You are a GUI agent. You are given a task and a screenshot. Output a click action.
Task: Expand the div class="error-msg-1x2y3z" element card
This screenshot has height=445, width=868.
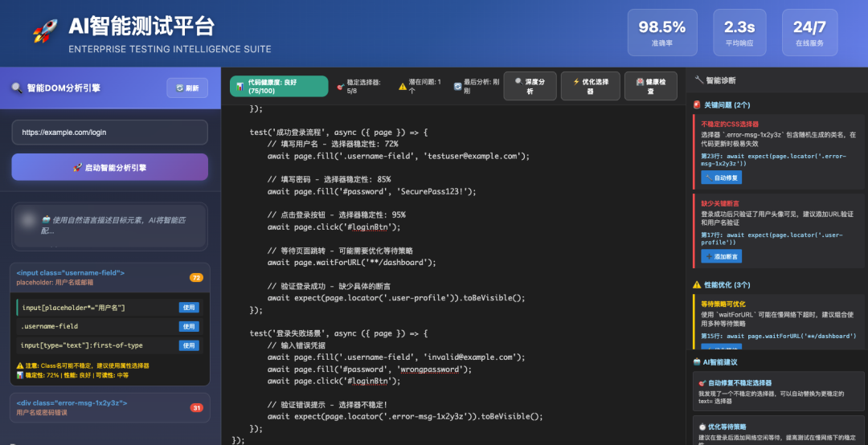(109, 408)
